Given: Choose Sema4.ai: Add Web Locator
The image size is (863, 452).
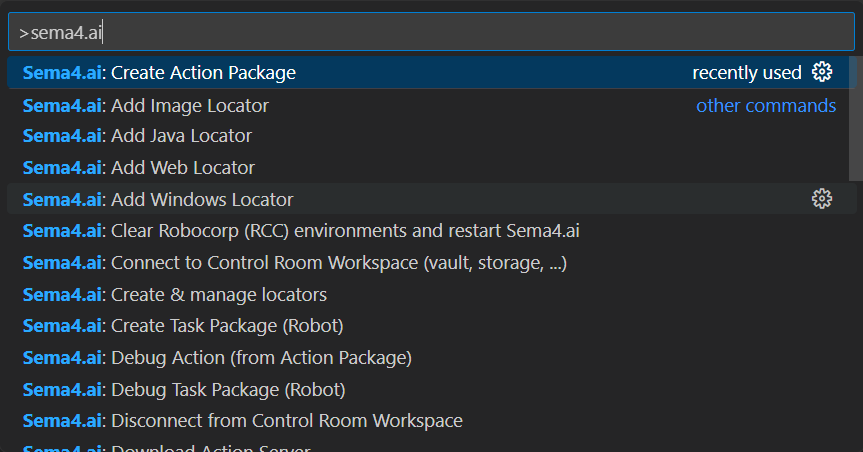Looking at the screenshot, I should pyautogui.click(x=432, y=167).
